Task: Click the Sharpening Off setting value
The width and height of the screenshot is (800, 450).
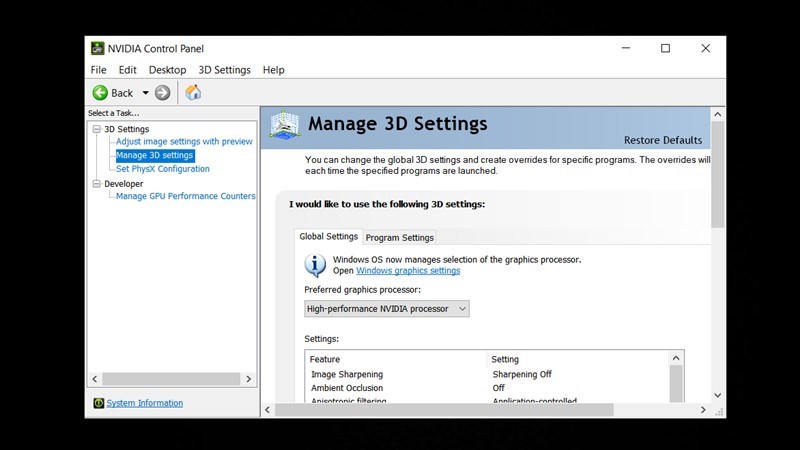Action: [522, 374]
